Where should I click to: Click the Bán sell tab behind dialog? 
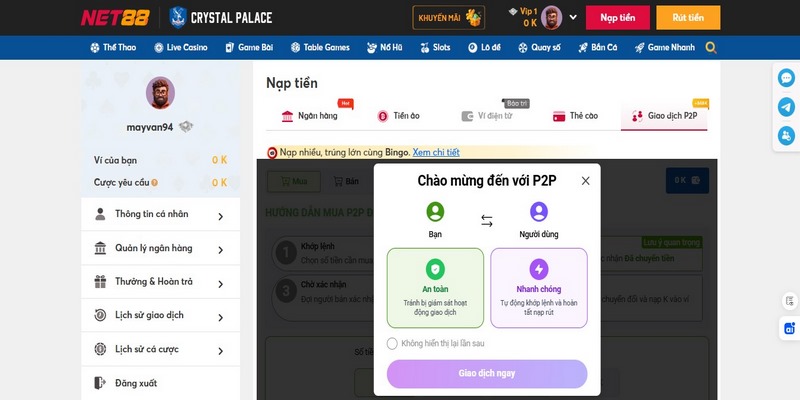click(346, 181)
